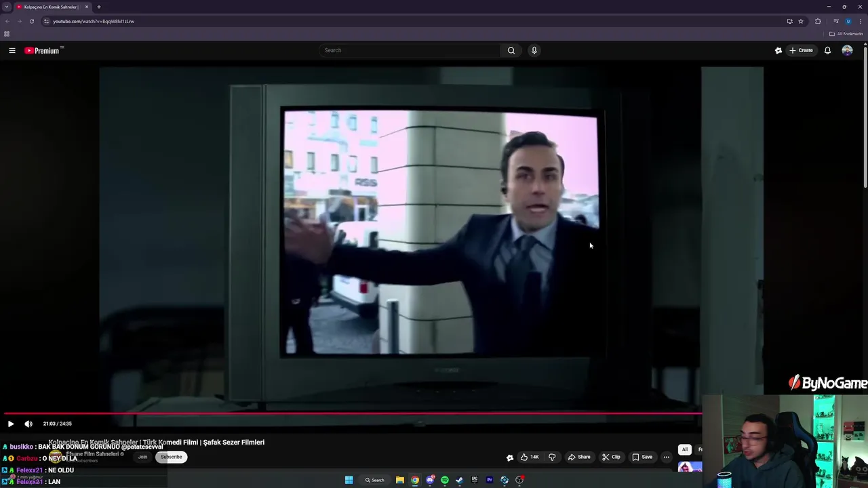Open the Chrome profile avatar
Image resolution: width=868 pixels, height=488 pixels.
tap(848, 21)
